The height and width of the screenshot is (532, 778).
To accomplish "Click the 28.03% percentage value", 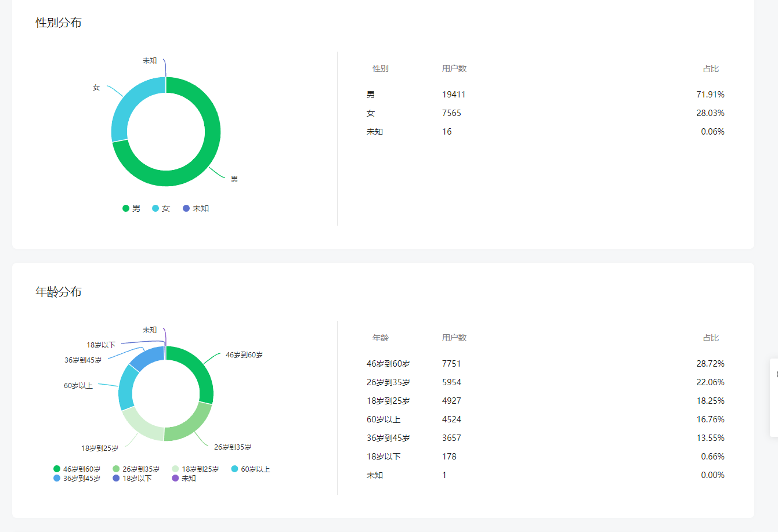I will (x=710, y=113).
